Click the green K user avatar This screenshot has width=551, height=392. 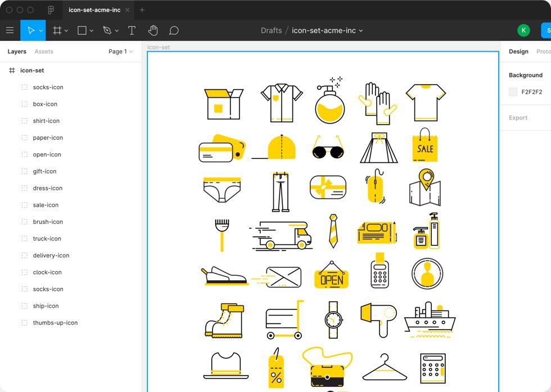[x=523, y=30]
